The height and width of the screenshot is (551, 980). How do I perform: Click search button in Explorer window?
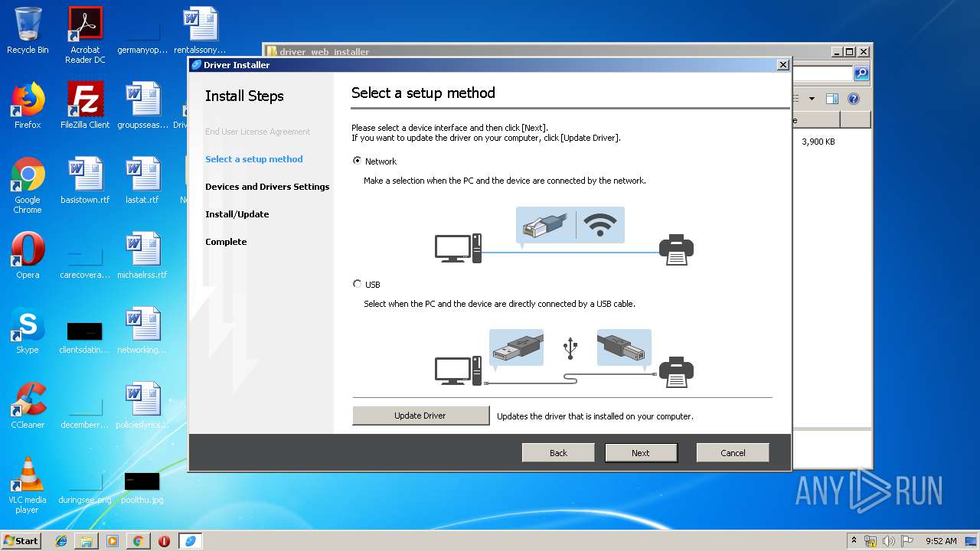(x=861, y=73)
